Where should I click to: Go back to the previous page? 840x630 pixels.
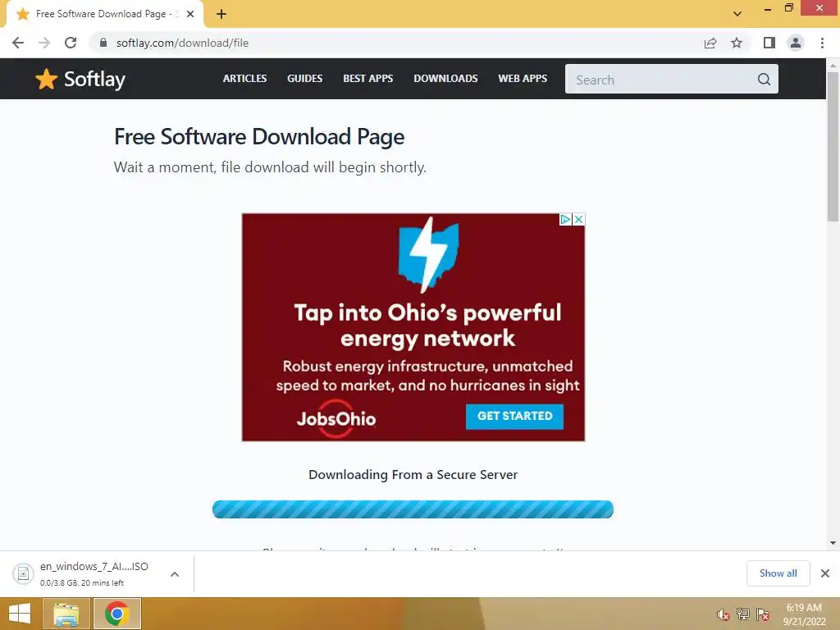pyautogui.click(x=18, y=43)
